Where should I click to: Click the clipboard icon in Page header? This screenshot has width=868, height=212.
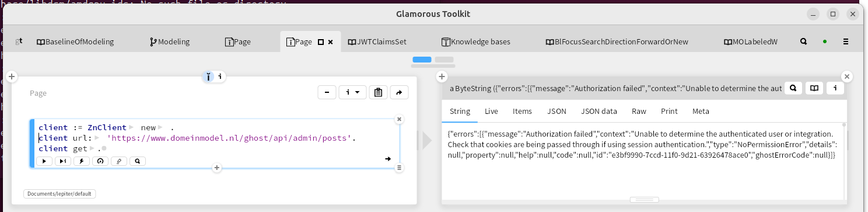coord(379,92)
